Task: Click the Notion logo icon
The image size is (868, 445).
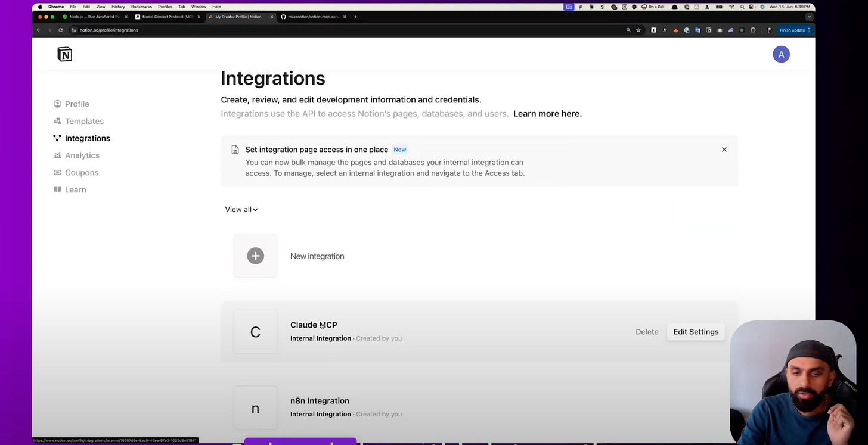Action: click(x=64, y=54)
